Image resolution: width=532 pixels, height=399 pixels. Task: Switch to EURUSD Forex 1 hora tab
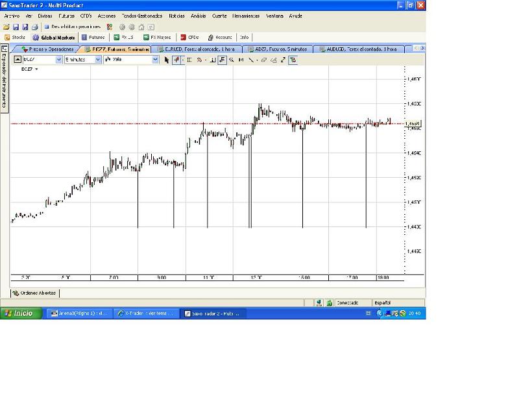pos(197,49)
